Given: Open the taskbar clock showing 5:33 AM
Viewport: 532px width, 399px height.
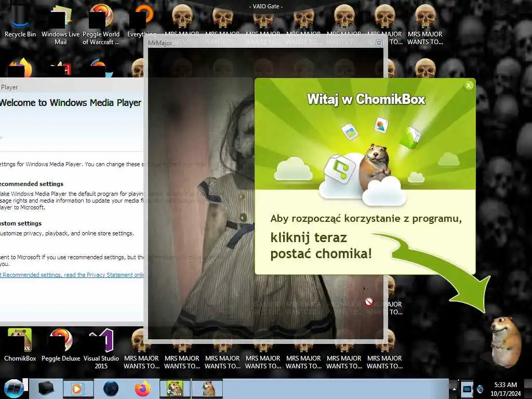Looking at the screenshot, I should point(506,389).
